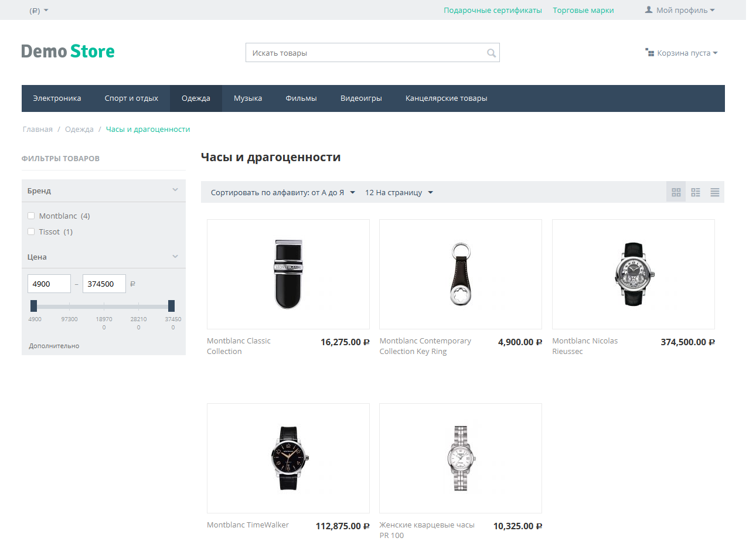Open Мой профиль dropdown menu

click(x=680, y=10)
